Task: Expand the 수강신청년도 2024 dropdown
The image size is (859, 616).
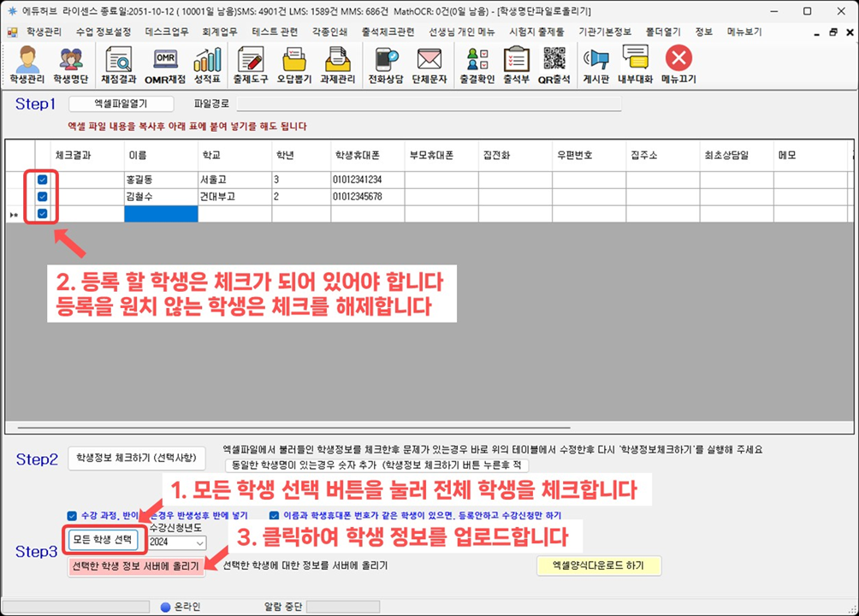Action: point(199,542)
